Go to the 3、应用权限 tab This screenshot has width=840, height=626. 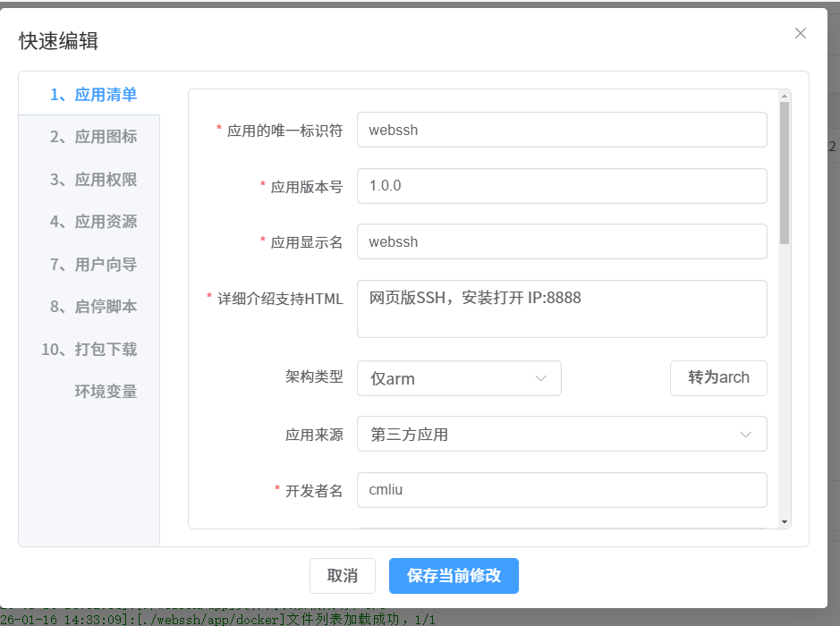tap(93, 180)
